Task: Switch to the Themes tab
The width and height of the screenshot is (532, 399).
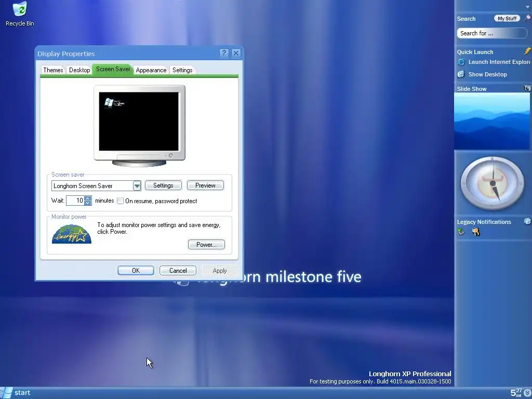Action: (x=53, y=70)
